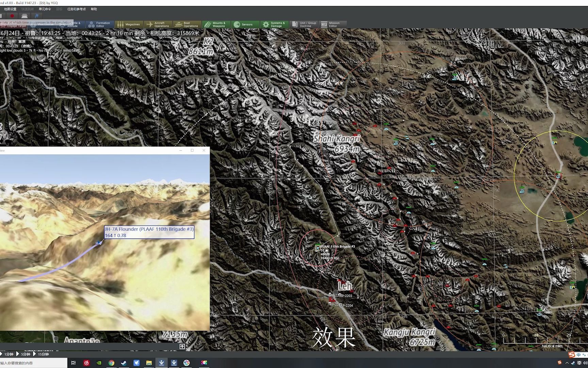Click the Sogou S logo on IME bar
Screen dimensions: 588x368
tap(572, 355)
